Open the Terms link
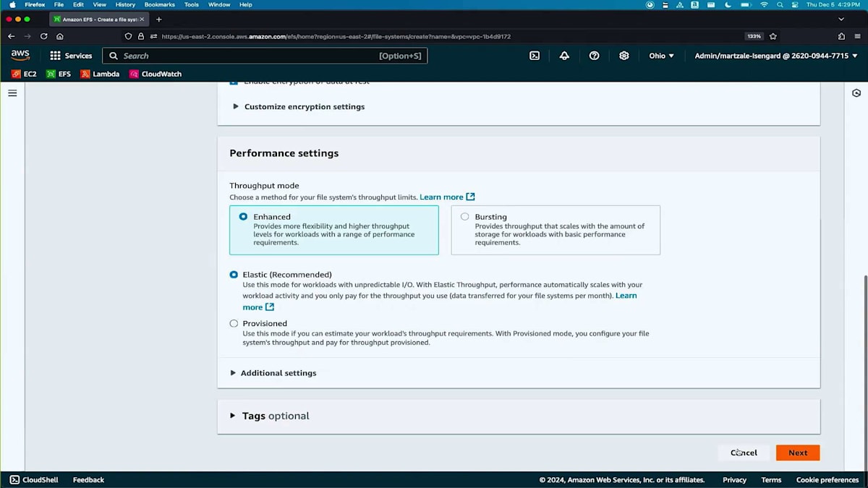Image resolution: width=868 pixels, height=488 pixels. tap(771, 480)
